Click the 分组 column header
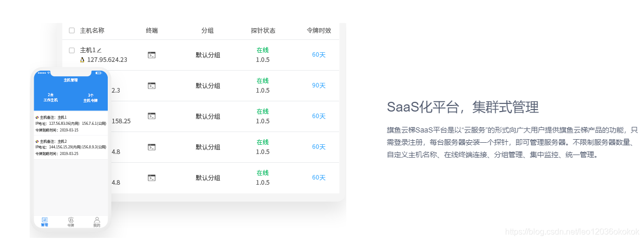The height and width of the screenshot is (241, 644). [207, 31]
